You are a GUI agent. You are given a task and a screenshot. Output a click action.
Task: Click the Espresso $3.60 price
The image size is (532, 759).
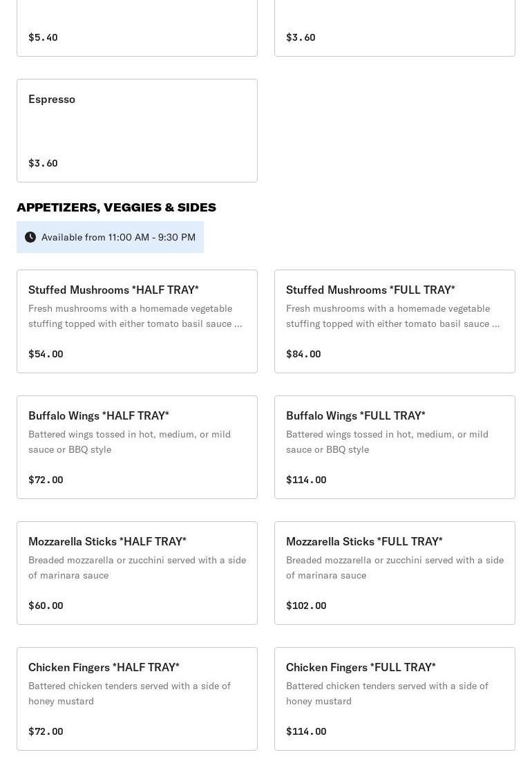[x=43, y=163]
